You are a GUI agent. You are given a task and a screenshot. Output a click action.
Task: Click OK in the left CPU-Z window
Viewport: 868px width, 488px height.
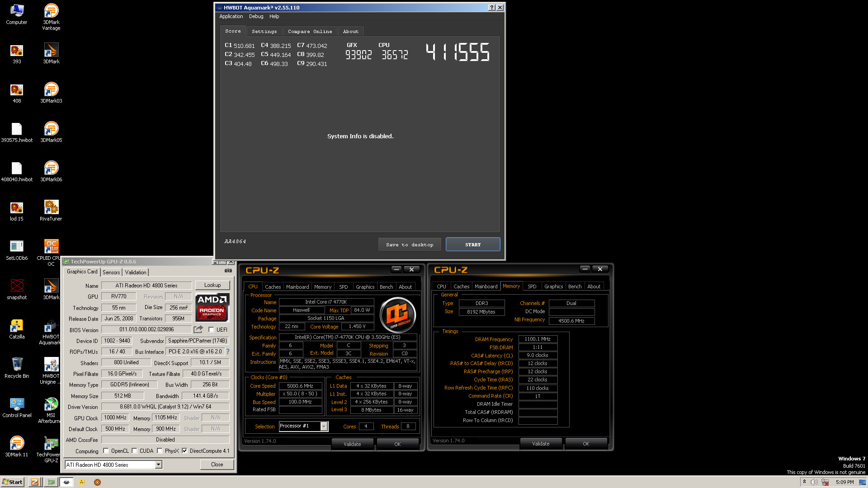397,444
